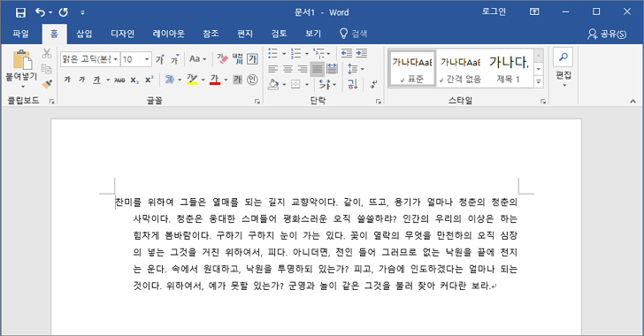Open the styles pane launcher
Viewport: 644px width, 336px height.
(x=543, y=101)
